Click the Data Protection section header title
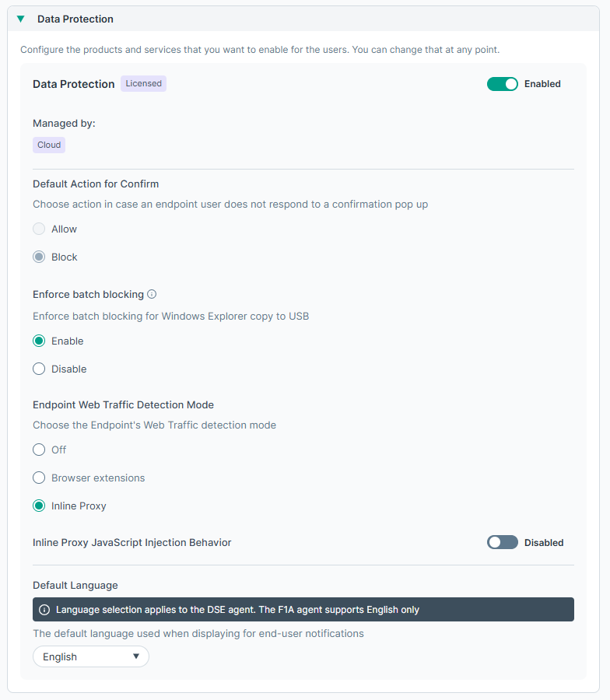The image size is (610, 700). pos(75,19)
